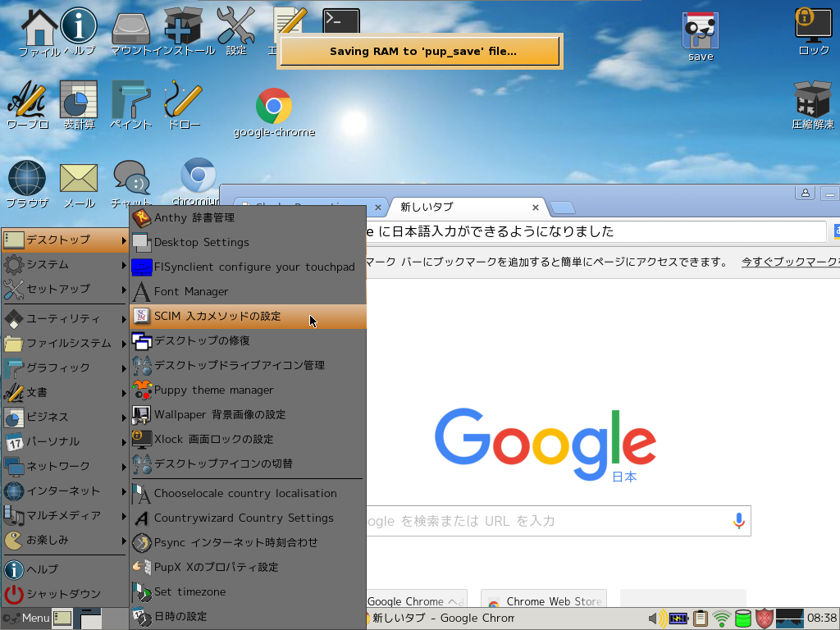Open the チャット chat icon

point(130,184)
